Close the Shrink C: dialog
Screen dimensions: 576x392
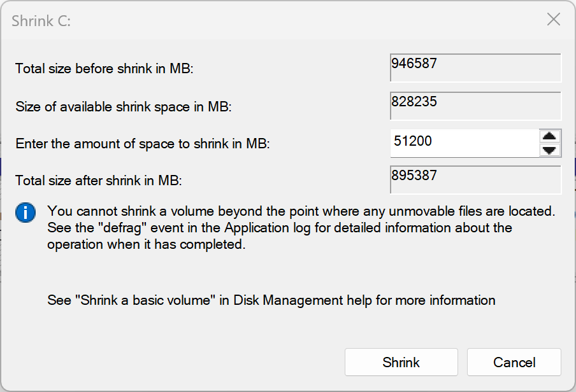pyautogui.click(x=553, y=20)
